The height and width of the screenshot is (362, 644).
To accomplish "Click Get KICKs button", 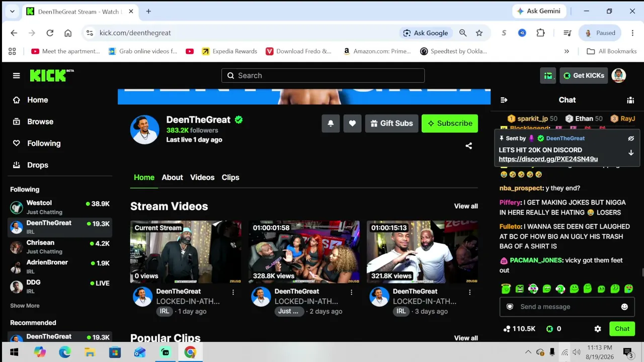I will (584, 75).
